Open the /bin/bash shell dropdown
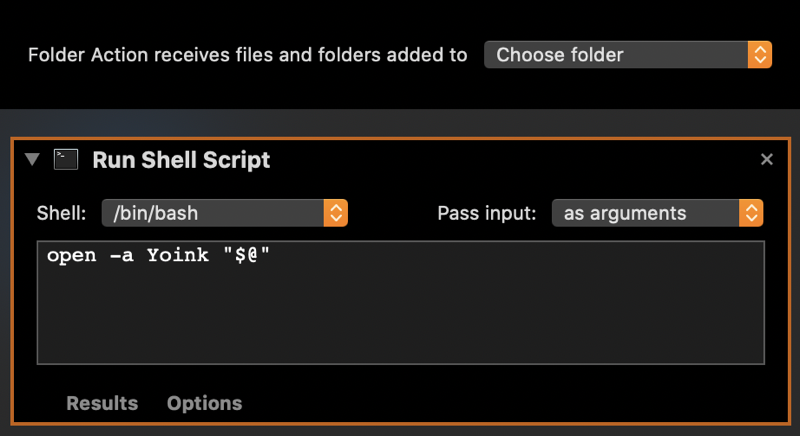 224,213
